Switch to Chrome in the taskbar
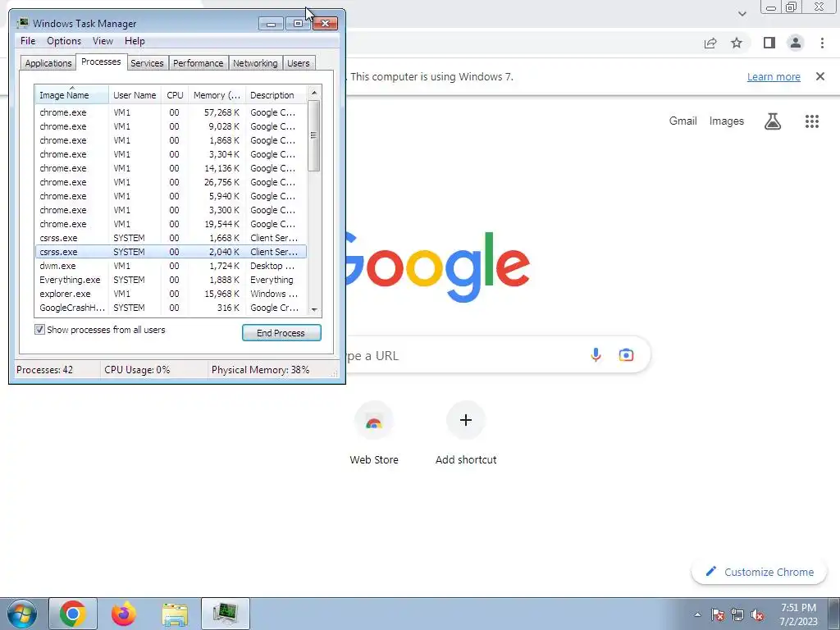This screenshot has width=840, height=630. coord(73,614)
